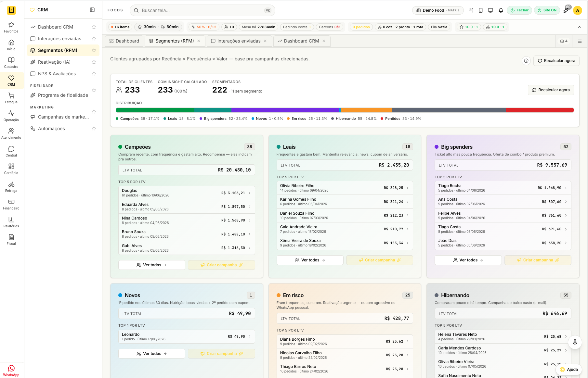This screenshot has height=378, width=588.
Task: Open the Central chat icon
Action: [x=11, y=151]
